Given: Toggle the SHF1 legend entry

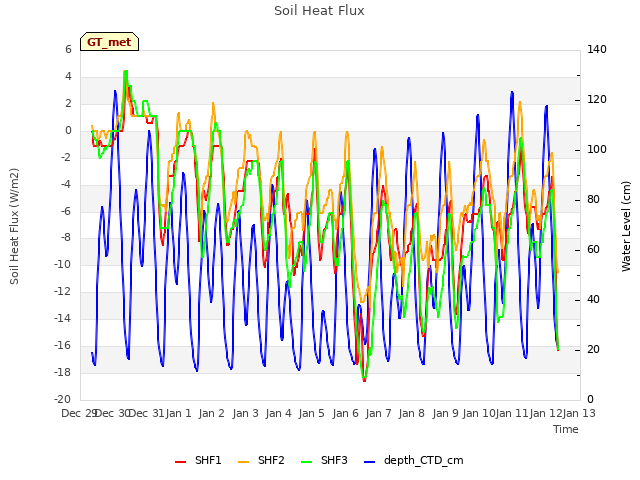Looking at the screenshot, I should (x=198, y=460).
